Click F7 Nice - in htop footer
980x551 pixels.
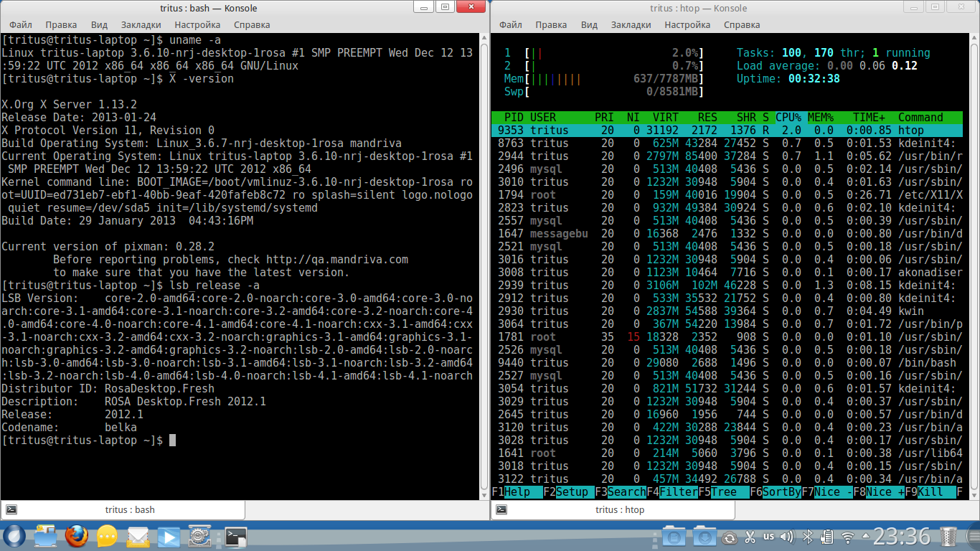click(x=827, y=492)
